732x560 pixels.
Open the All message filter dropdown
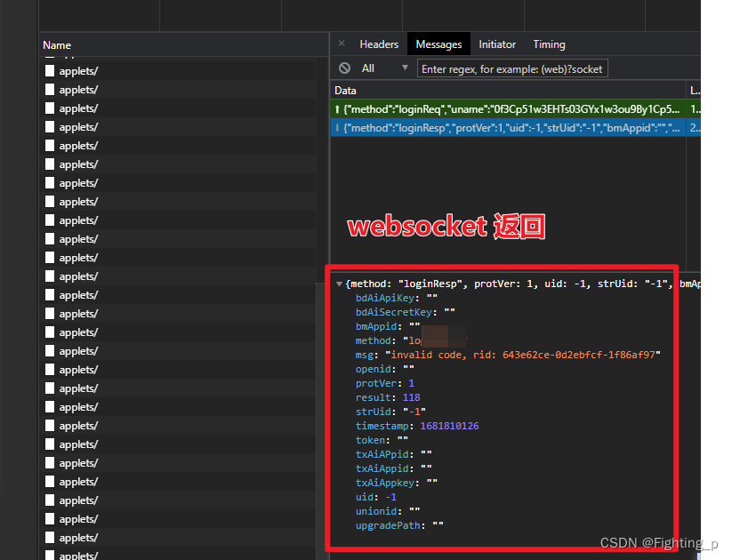384,68
